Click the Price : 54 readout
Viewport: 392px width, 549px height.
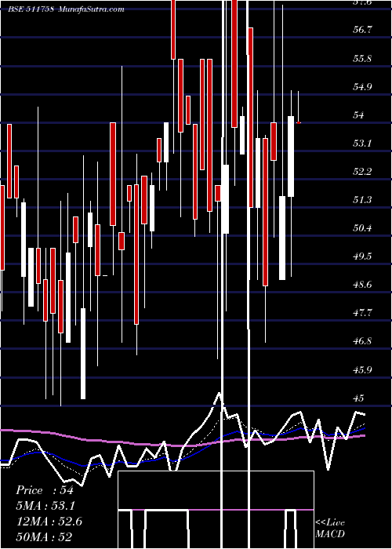[x=45, y=490]
